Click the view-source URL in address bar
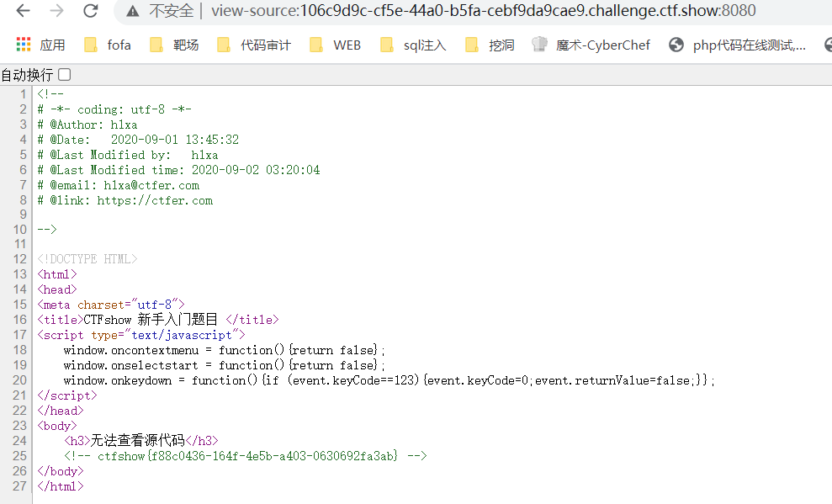This screenshot has height=504, width=832. point(484,11)
